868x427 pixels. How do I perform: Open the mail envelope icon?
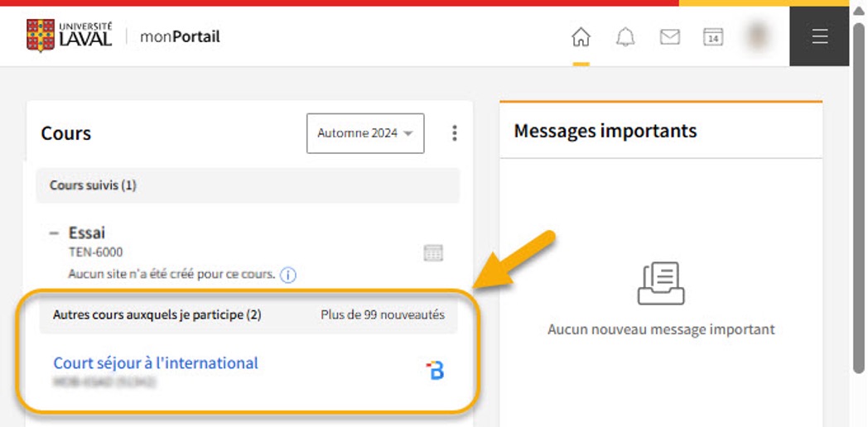click(670, 37)
